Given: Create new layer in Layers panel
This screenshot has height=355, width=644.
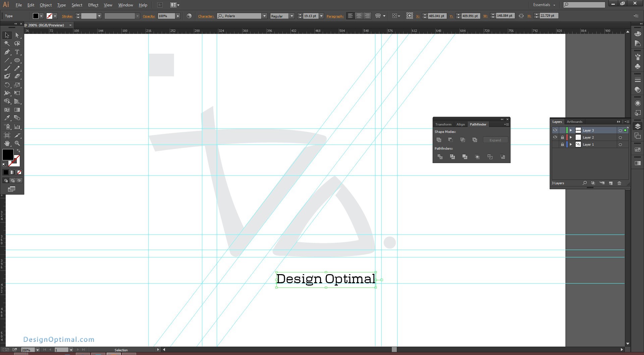Looking at the screenshot, I should 611,183.
